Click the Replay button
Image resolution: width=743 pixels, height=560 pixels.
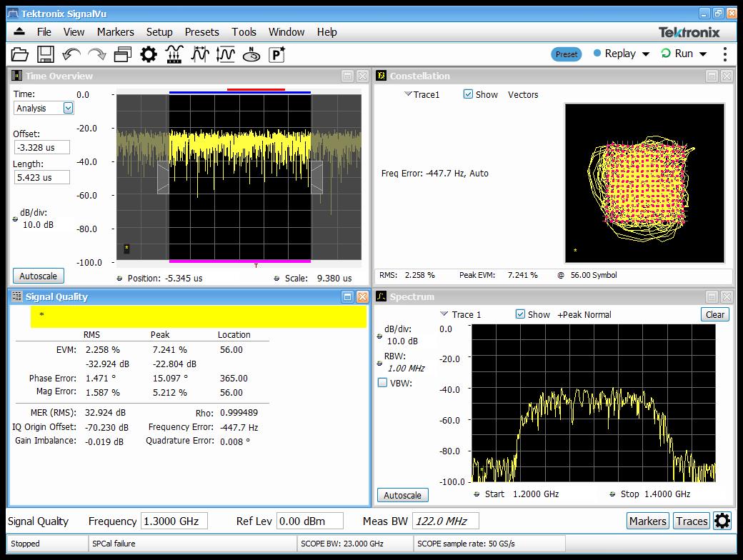615,54
